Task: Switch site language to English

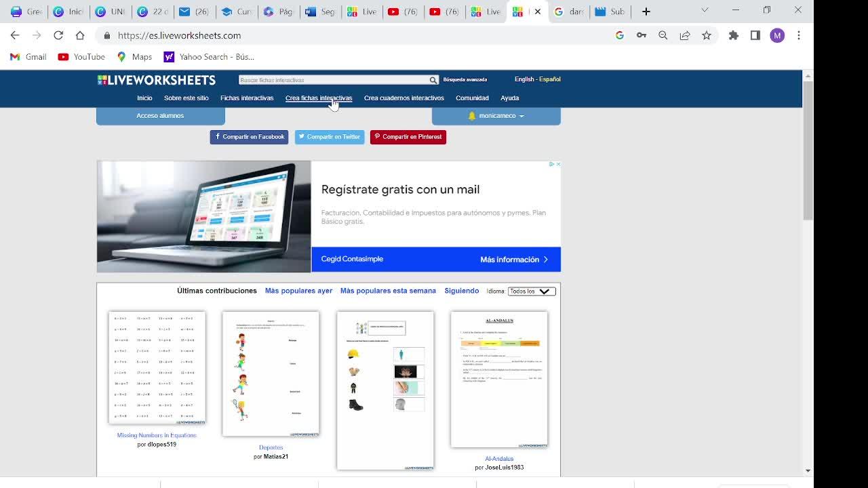Action: (524, 79)
